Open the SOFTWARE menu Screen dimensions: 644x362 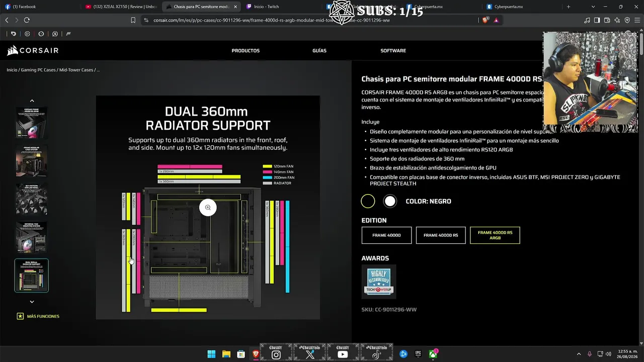(393, 51)
